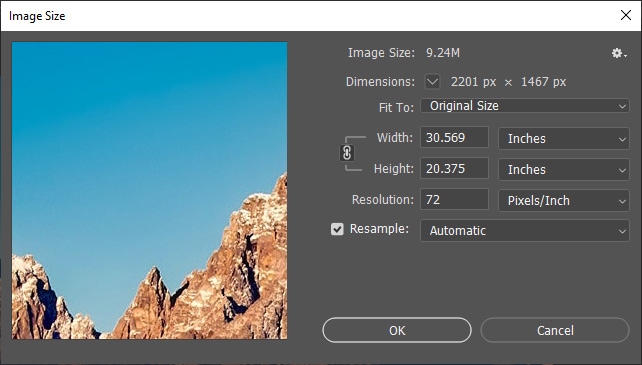Open the Width units Inches dropdown
The width and height of the screenshot is (642, 365).
(x=563, y=138)
